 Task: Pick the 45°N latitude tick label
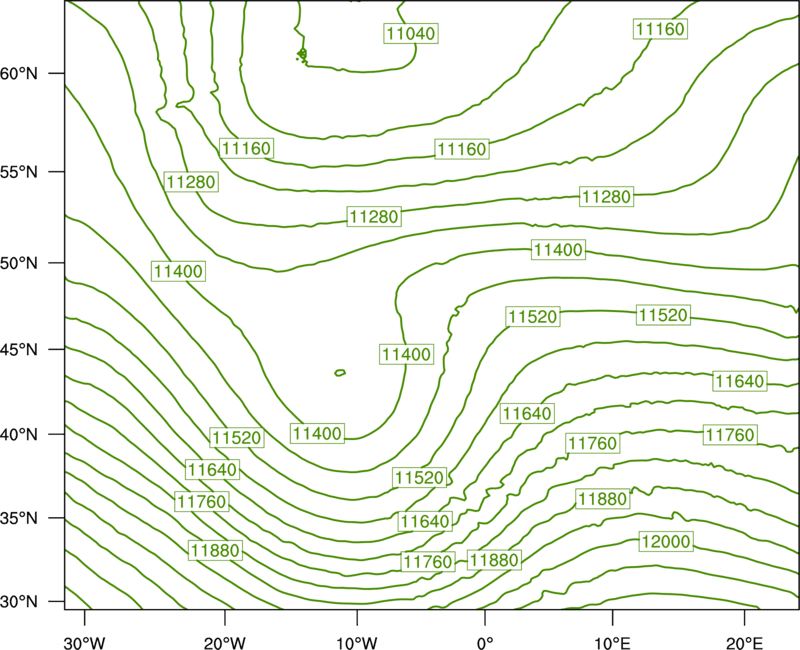coord(19,349)
